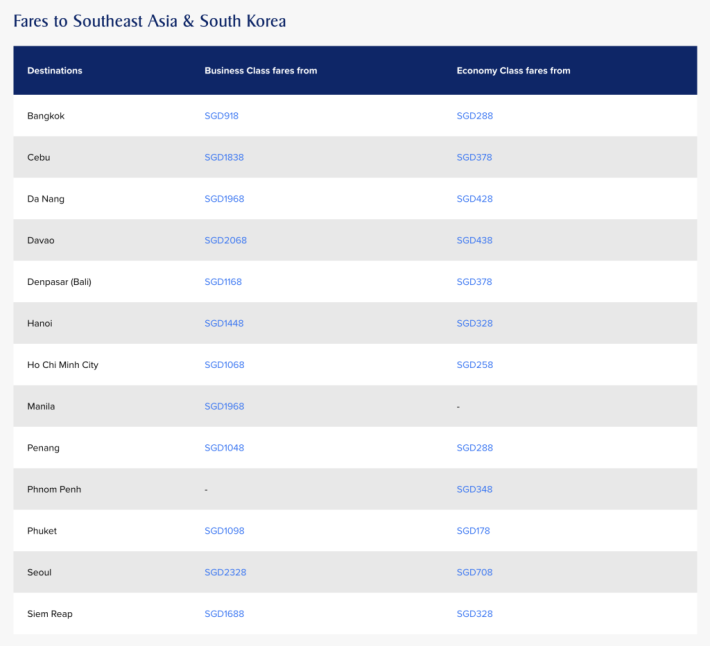Click Da Nang Economy fare SGD428
Screen dimensions: 710x646
tap(474, 199)
